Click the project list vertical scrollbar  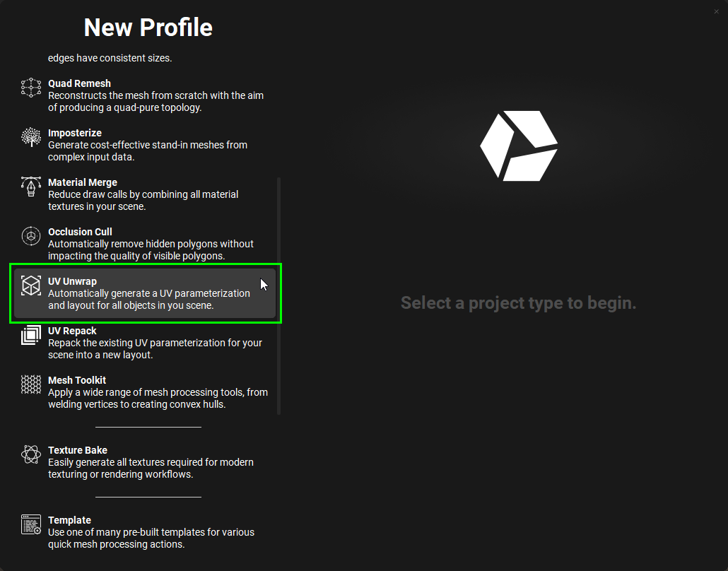278,295
